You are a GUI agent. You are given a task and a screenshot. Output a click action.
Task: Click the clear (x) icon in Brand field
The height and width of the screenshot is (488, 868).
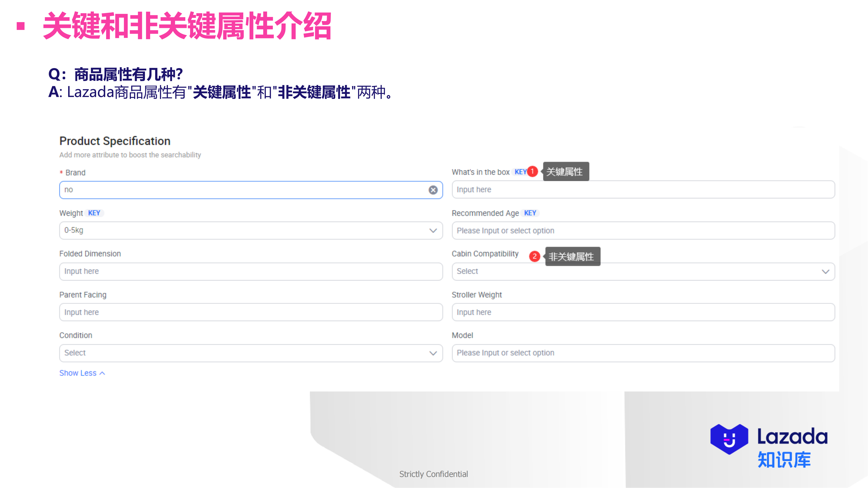(x=433, y=190)
